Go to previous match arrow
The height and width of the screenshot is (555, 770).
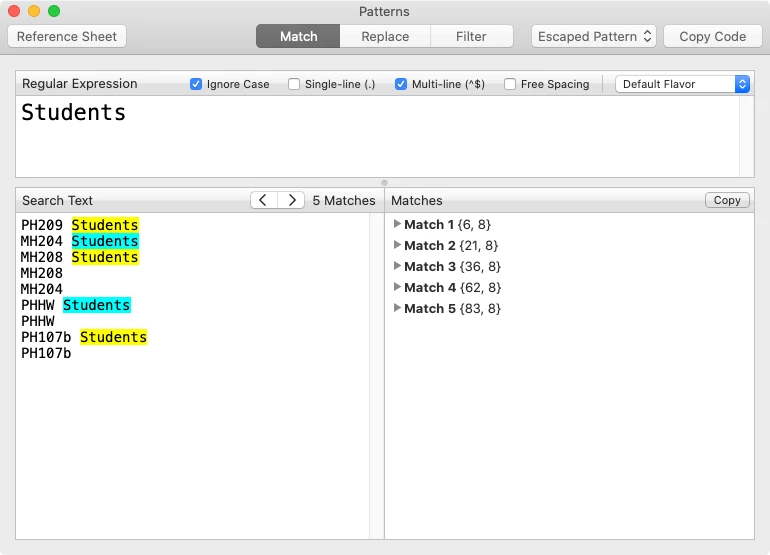click(x=264, y=200)
